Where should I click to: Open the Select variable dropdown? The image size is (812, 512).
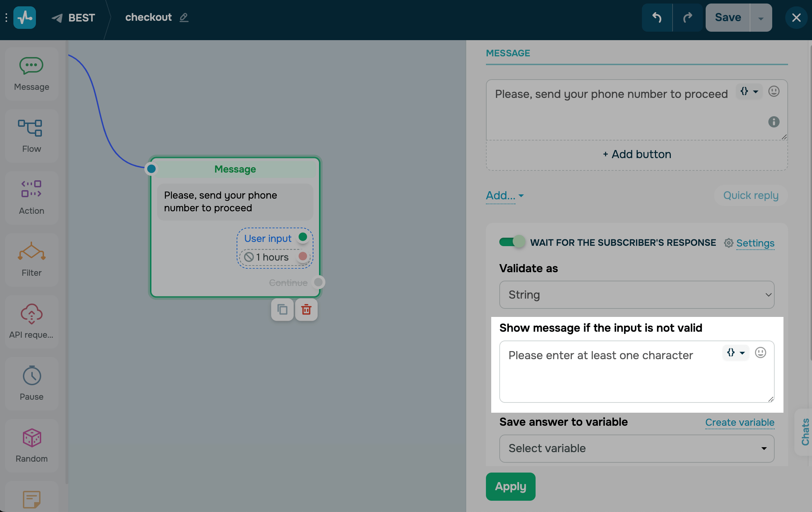pos(637,448)
